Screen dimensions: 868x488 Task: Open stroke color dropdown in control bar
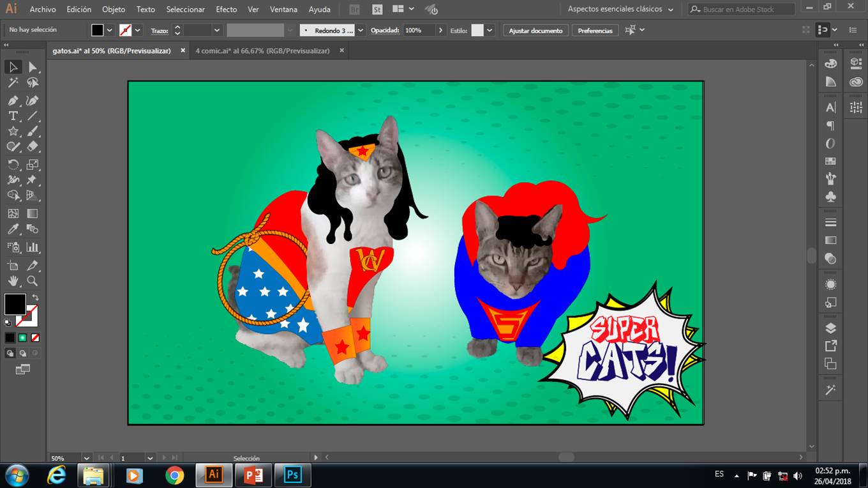point(138,30)
